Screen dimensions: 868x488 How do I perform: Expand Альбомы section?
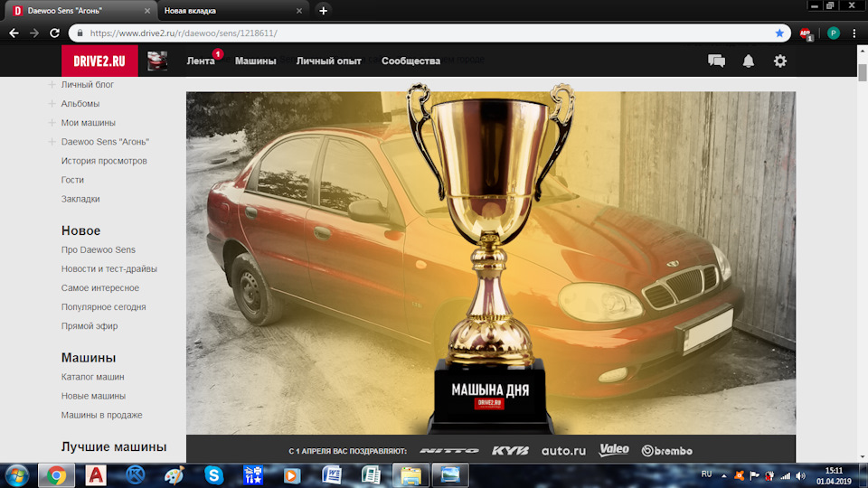(52, 103)
